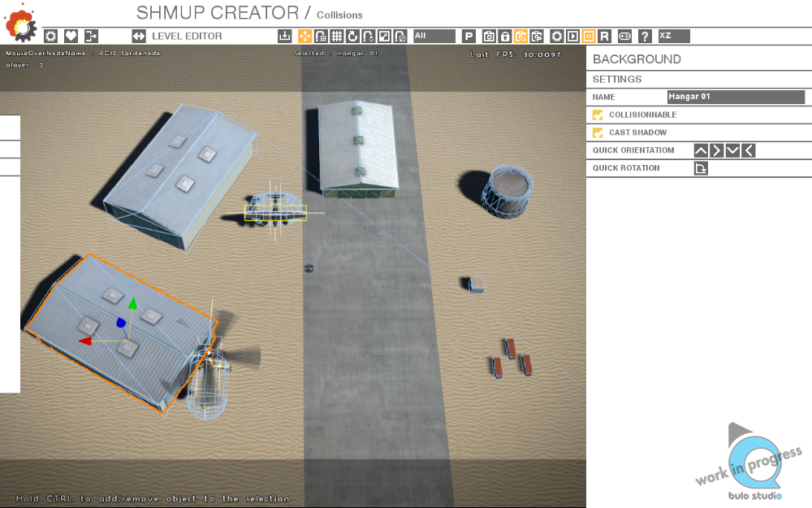Image resolution: width=812 pixels, height=508 pixels.
Task: Uncheck the Collisionnable checkbox
Action: pyautogui.click(x=598, y=115)
